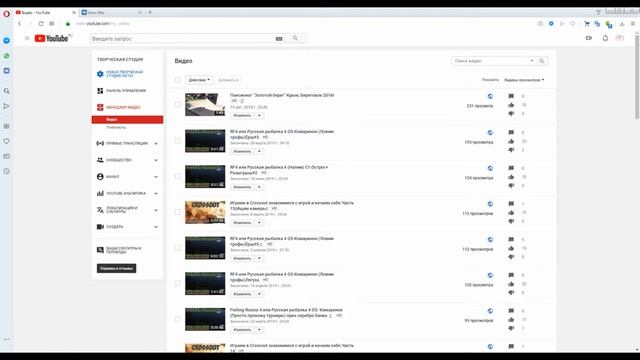Open Ваши субтитры и переводы in sidebar
640x360 pixels.
point(123,250)
